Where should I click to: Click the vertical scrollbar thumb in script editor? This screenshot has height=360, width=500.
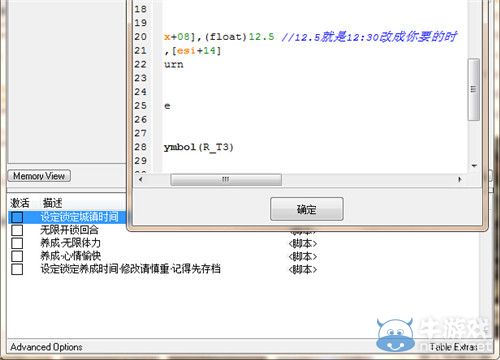(x=474, y=89)
